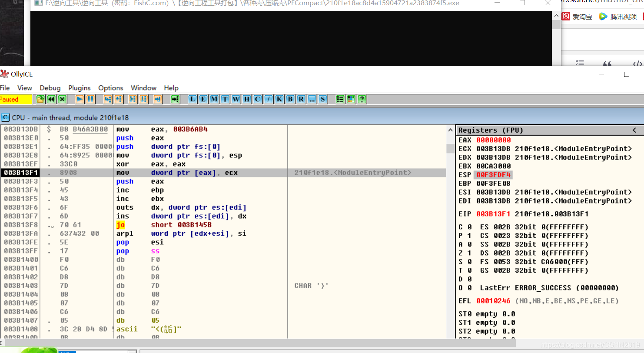
Task: Click the Step into icon
Action: (x=108, y=99)
